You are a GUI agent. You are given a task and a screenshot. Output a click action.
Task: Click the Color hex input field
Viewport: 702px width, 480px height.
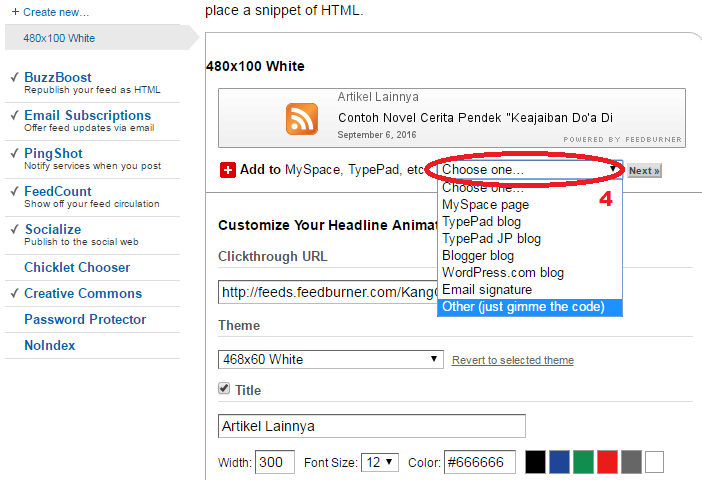480,462
